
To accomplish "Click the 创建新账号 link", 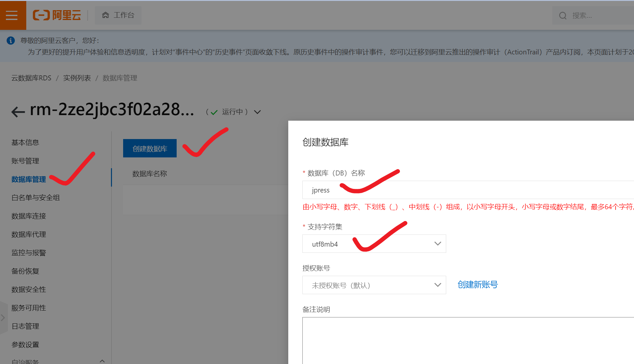I will (477, 284).
